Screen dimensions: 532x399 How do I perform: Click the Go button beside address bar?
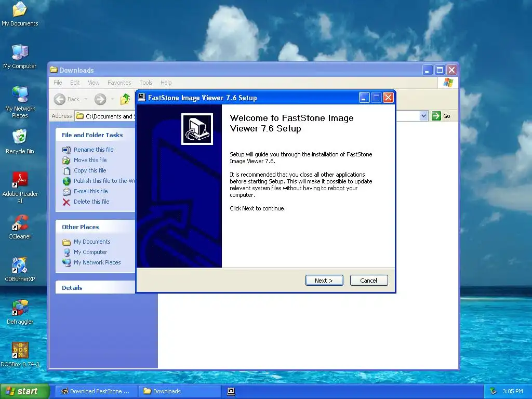[x=441, y=116]
